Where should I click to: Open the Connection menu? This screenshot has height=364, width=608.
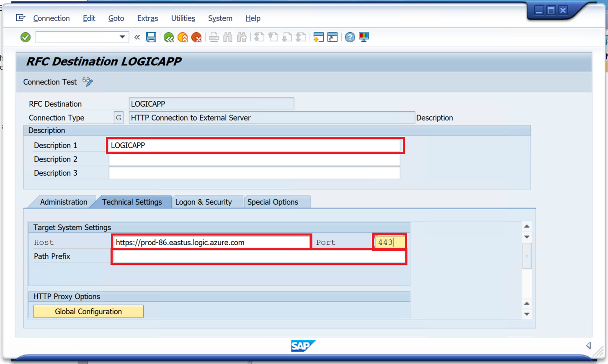click(52, 18)
